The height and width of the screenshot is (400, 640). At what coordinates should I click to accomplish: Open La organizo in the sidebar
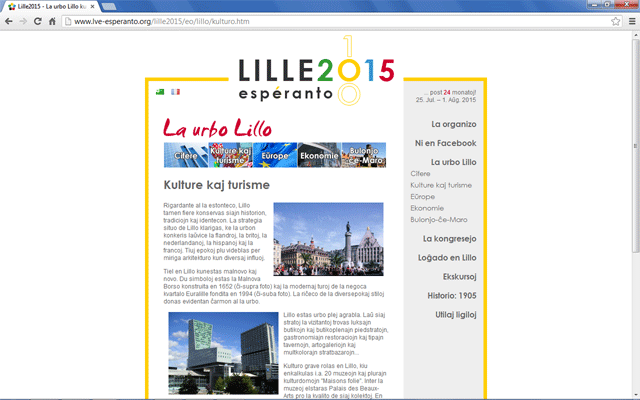(453, 124)
